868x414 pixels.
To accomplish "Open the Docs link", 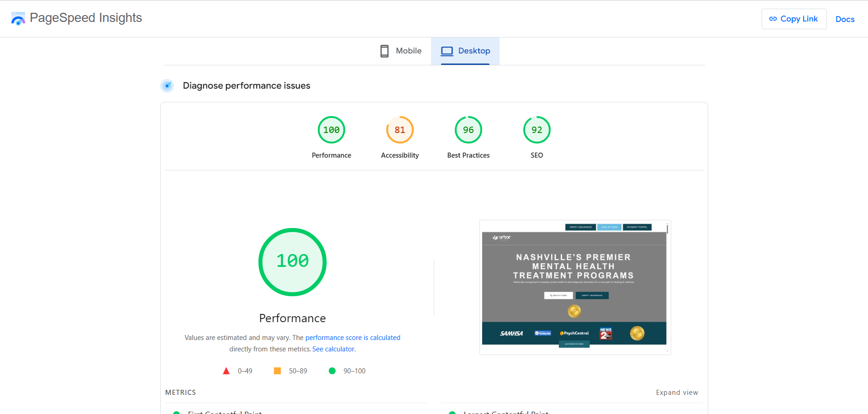I will (845, 19).
